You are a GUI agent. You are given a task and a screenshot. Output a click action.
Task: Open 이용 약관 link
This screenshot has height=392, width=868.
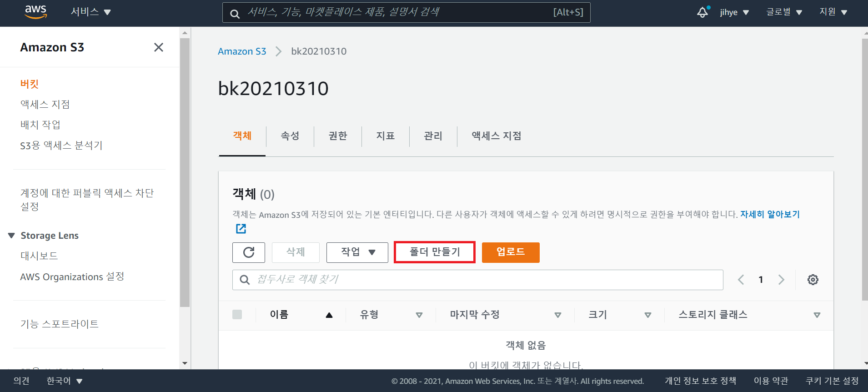(771, 381)
